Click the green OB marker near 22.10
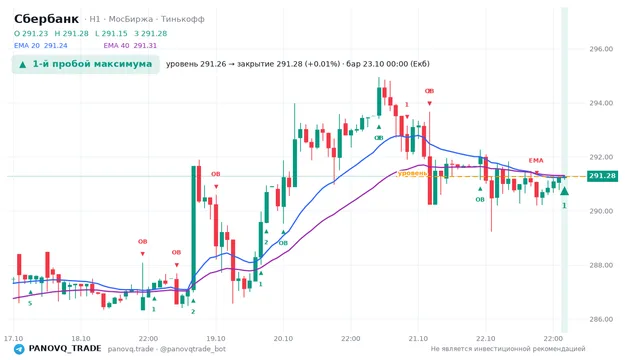This screenshot has width=640, height=360. coord(480,200)
